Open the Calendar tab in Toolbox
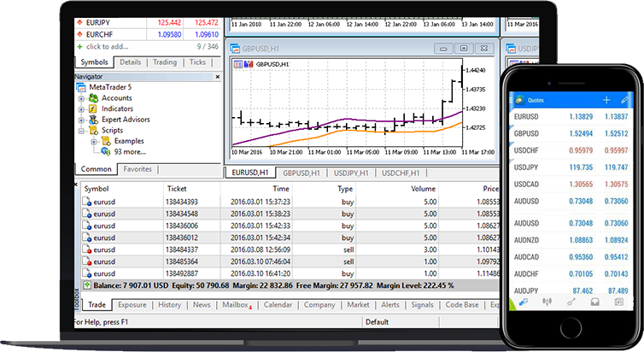Viewport: 644px width, 352px height. 278,305
